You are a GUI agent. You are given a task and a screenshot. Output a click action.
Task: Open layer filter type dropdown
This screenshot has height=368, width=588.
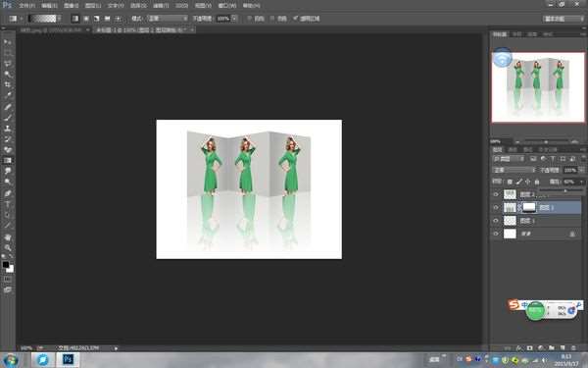click(x=508, y=159)
